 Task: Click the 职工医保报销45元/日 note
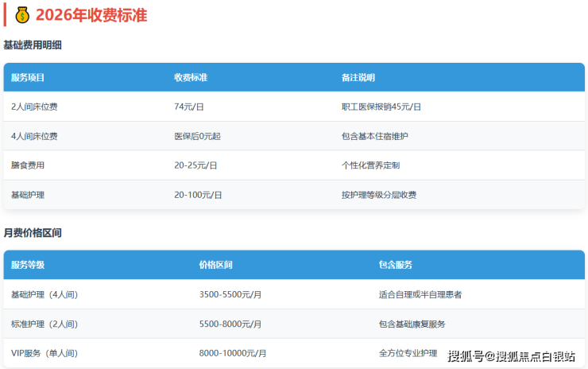381,107
